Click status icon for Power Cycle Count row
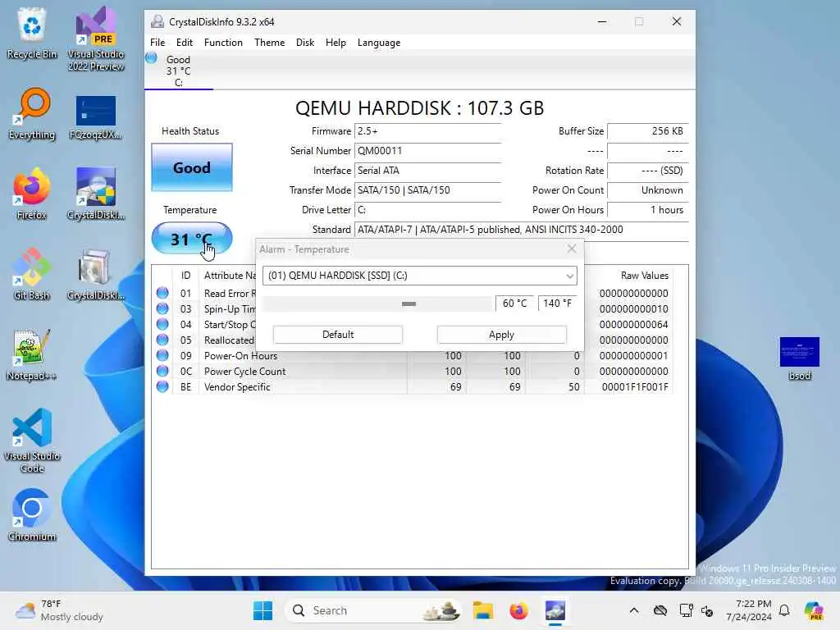This screenshot has width=840, height=630. [x=162, y=371]
